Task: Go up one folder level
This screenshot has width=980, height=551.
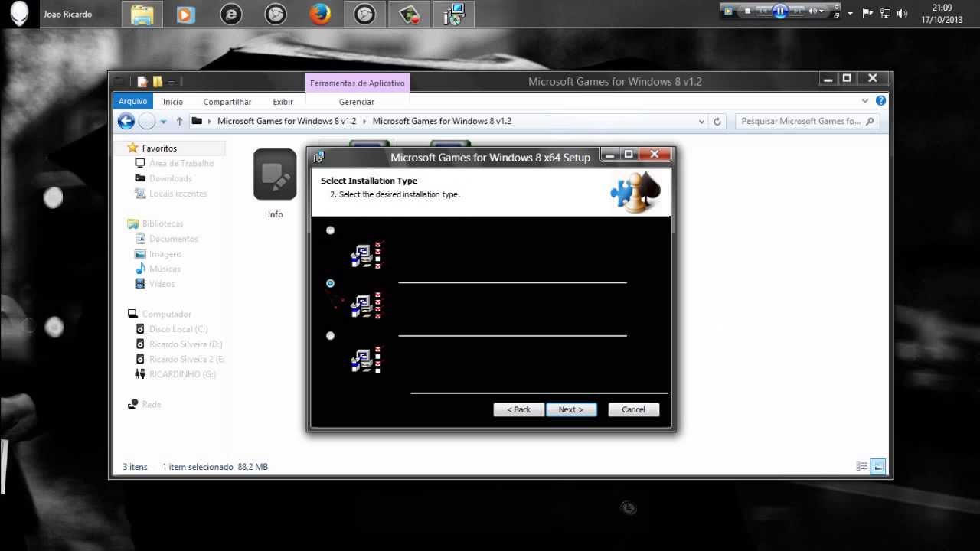Action: click(180, 121)
